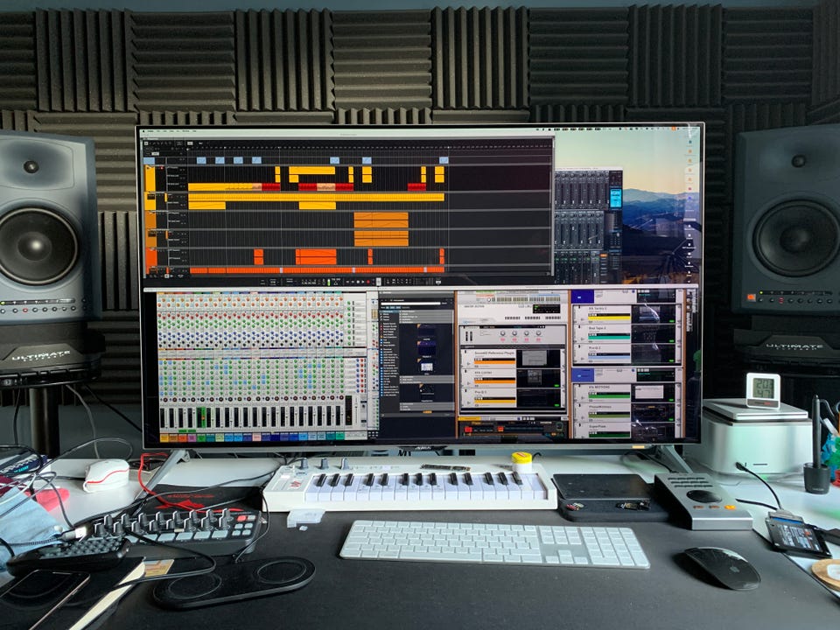Select the yellow track icon of the top sequencer track
Screen dimensions: 840x630
150,178
